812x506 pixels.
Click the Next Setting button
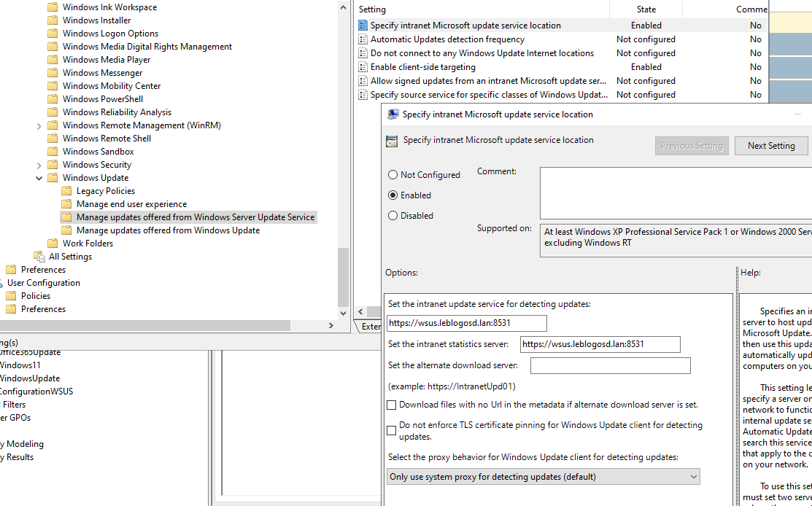[771, 145]
